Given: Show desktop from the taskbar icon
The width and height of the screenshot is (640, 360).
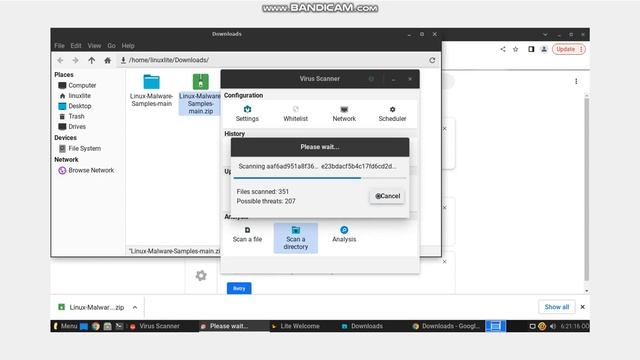Looking at the screenshot, I should [84, 326].
